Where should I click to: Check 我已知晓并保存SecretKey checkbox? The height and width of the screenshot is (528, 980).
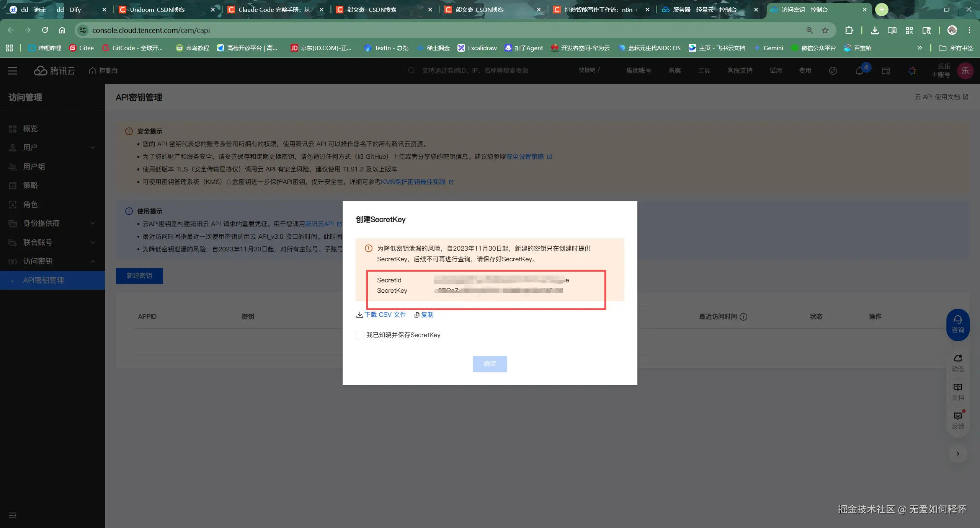click(359, 335)
